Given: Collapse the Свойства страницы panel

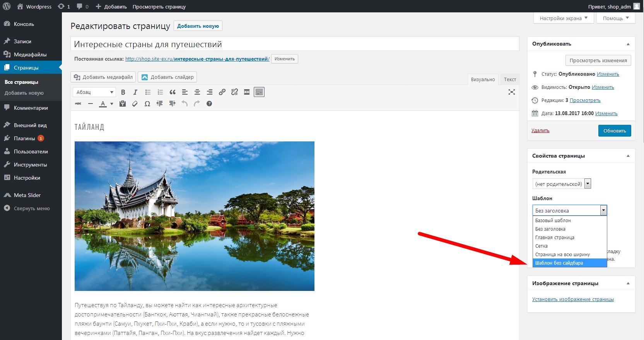Looking at the screenshot, I should pos(628,156).
